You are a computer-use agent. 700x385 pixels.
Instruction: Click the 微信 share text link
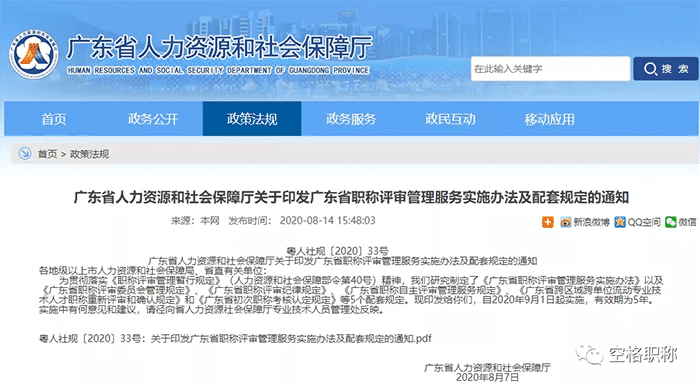pos(687,222)
